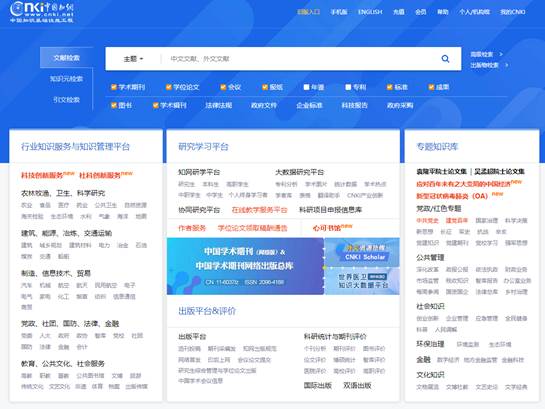Image resolution: width=545 pixels, height=409 pixels.
Task: Toggle the 报纸 checkbox
Action: [x=265, y=87]
